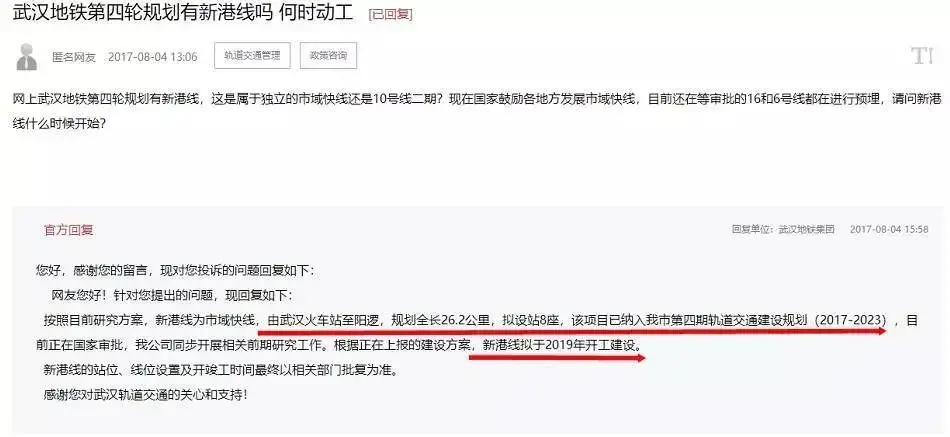This screenshot has height=437, width=950.
Task: Click the line 新港线的站位、线位设置
Action: [222, 370]
